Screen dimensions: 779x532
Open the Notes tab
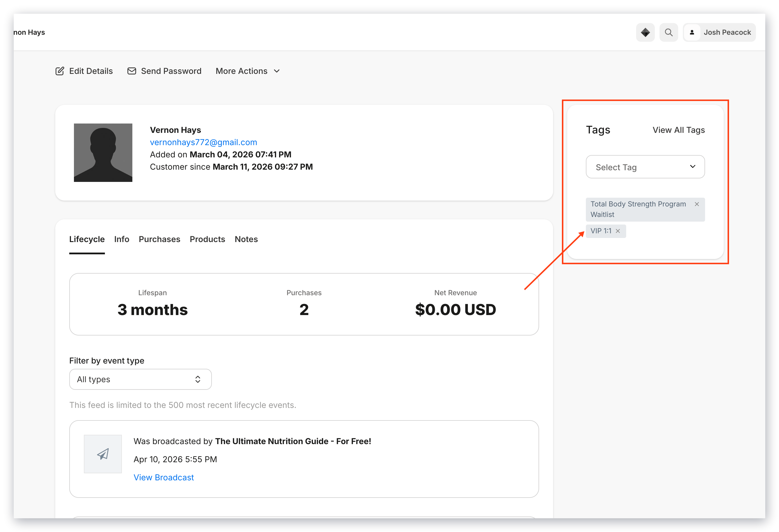tap(246, 239)
